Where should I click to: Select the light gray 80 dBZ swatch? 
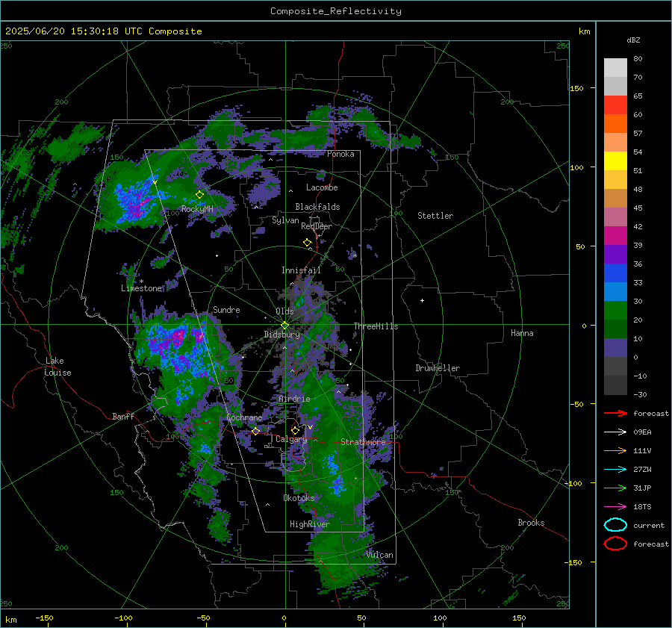pos(615,67)
